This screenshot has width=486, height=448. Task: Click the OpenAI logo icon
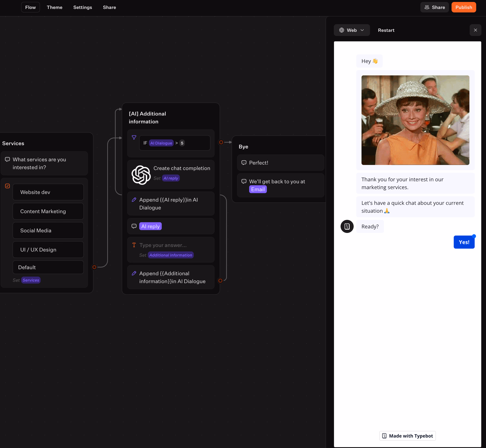[141, 175]
